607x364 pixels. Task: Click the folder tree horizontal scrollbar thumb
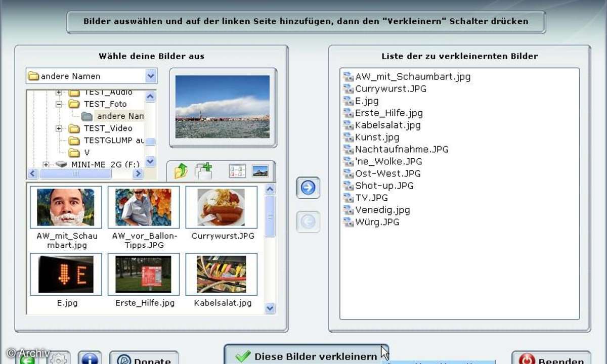(76, 173)
